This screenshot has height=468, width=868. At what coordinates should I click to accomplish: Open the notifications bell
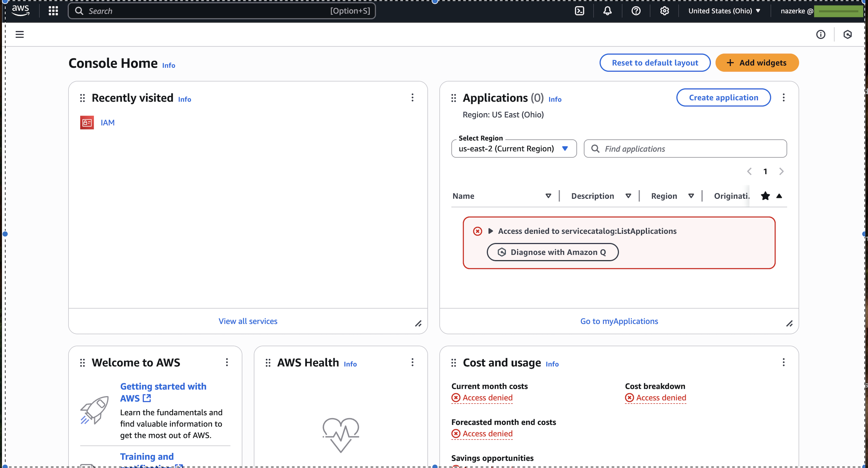click(607, 11)
